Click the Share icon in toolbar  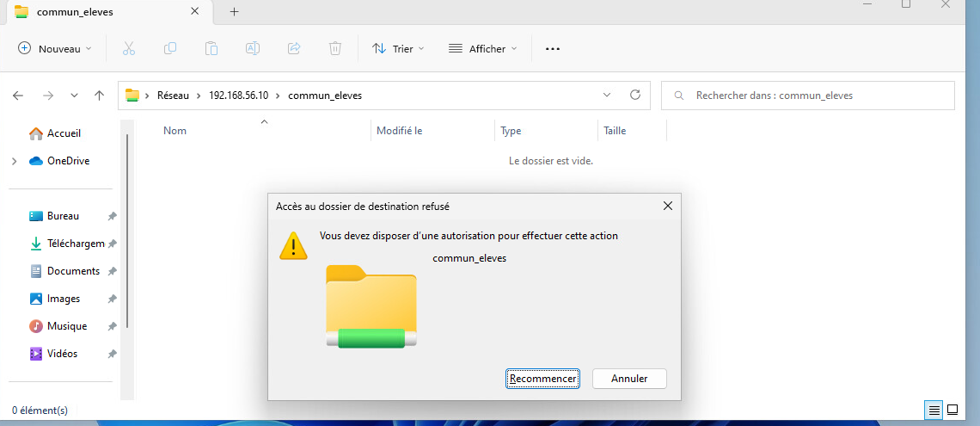pyautogui.click(x=294, y=49)
